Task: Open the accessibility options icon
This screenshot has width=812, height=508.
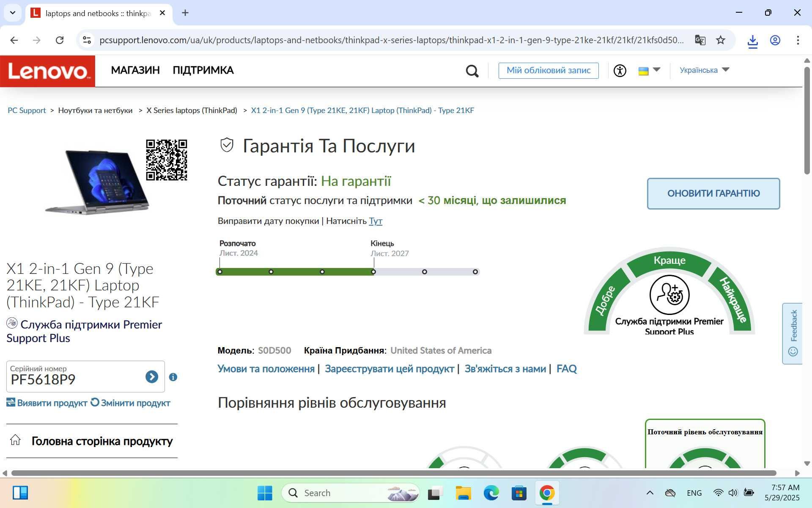Action: click(x=620, y=70)
